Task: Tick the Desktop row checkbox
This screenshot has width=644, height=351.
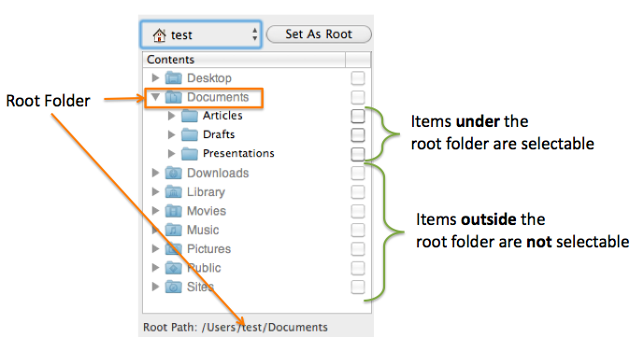Action: point(358,77)
